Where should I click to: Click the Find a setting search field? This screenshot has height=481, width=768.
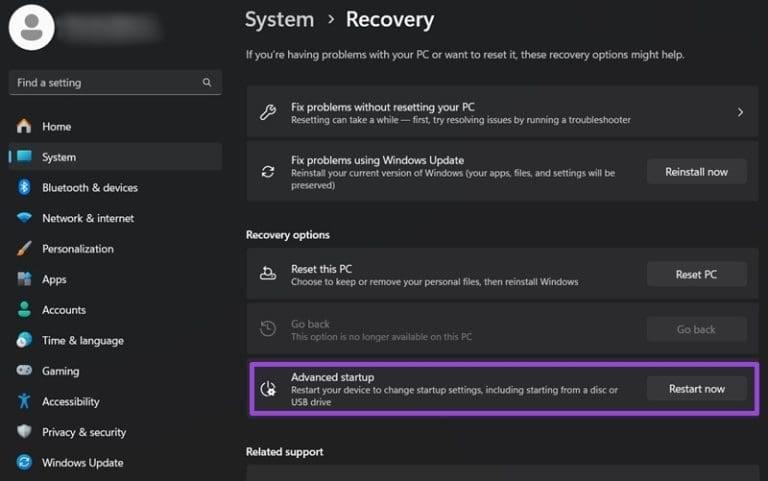[x=115, y=82]
